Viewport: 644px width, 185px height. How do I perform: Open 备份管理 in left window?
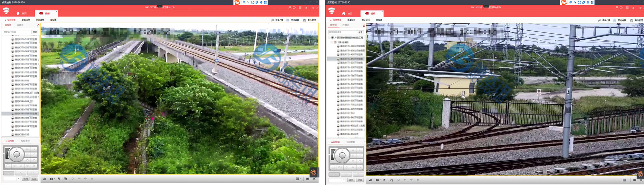coord(309,20)
